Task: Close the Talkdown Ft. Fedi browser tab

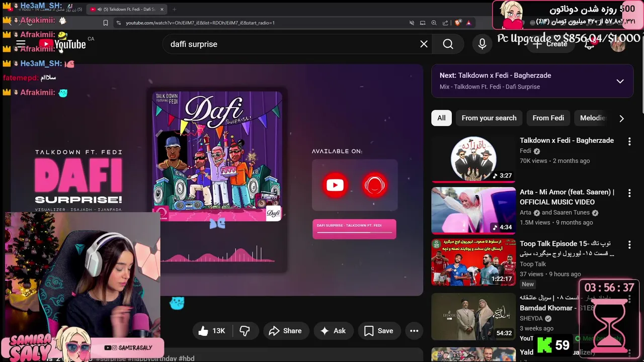Action: point(162,9)
